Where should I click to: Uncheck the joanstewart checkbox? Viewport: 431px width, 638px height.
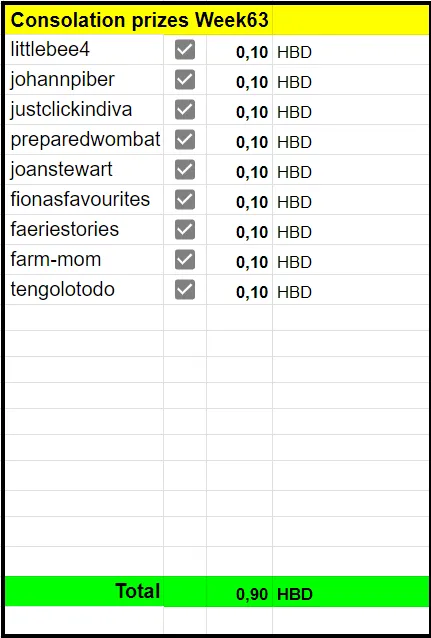click(185, 170)
